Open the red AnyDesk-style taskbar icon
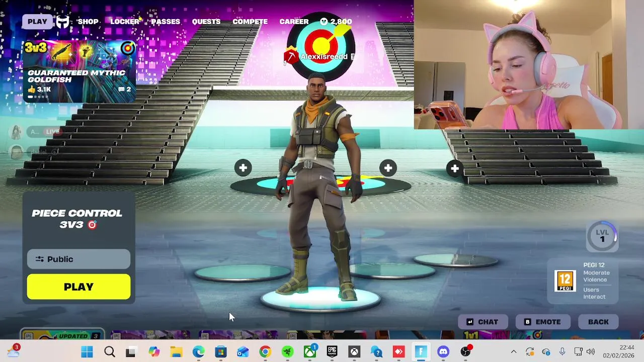The width and height of the screenshot is (644, 362). click(x=399, y=351)
